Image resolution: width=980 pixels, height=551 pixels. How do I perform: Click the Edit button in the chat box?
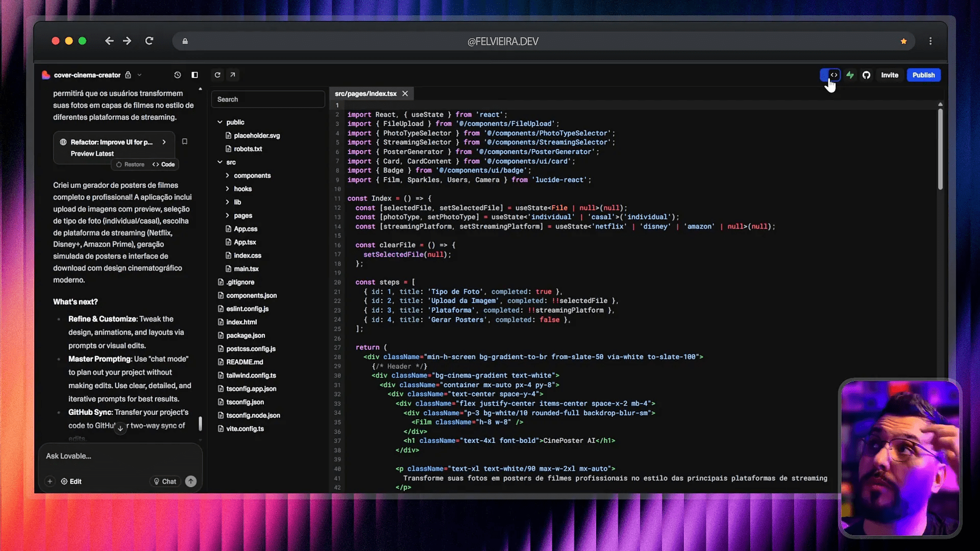(71, 481)
